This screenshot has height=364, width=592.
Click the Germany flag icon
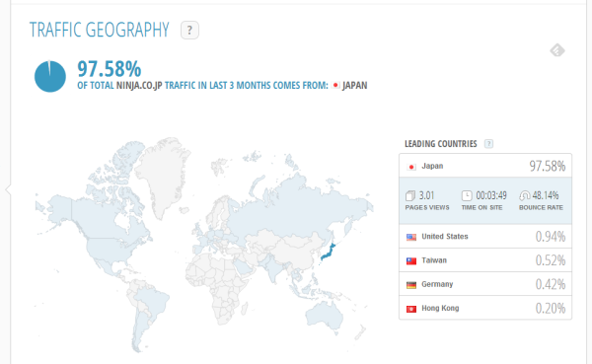pyautogui.click(x=411, y=285)
